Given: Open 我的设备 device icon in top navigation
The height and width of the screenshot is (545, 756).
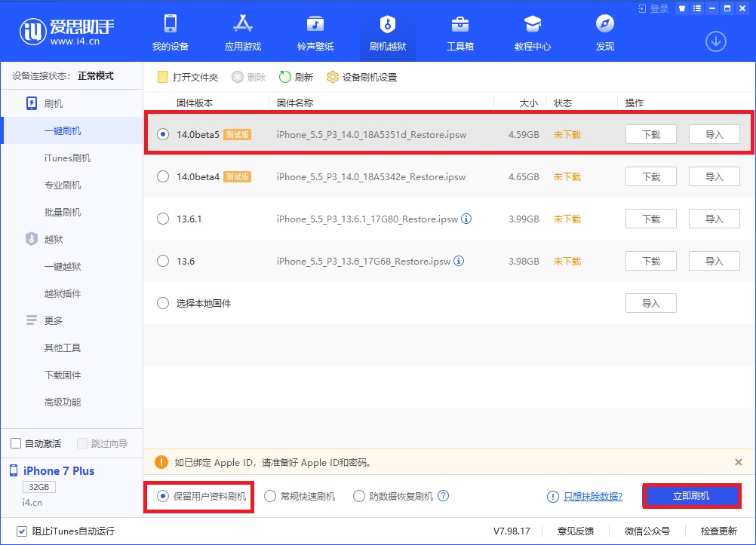Looking at the screenshot, I should point(171,32).
